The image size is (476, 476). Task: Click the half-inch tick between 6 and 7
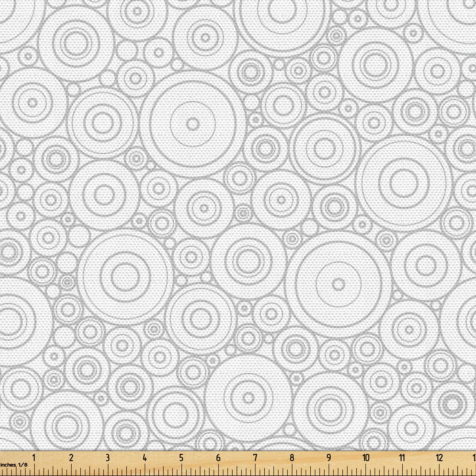tap(237, 471)
